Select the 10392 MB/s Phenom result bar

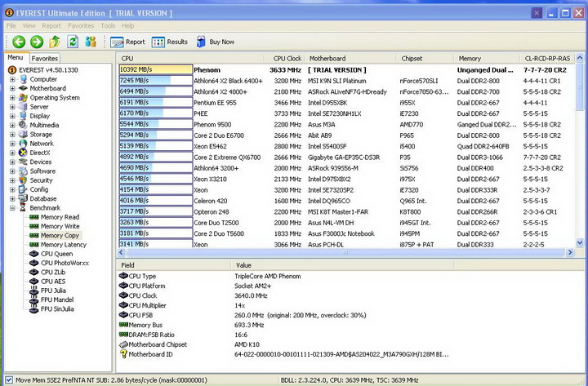(156, 69)
